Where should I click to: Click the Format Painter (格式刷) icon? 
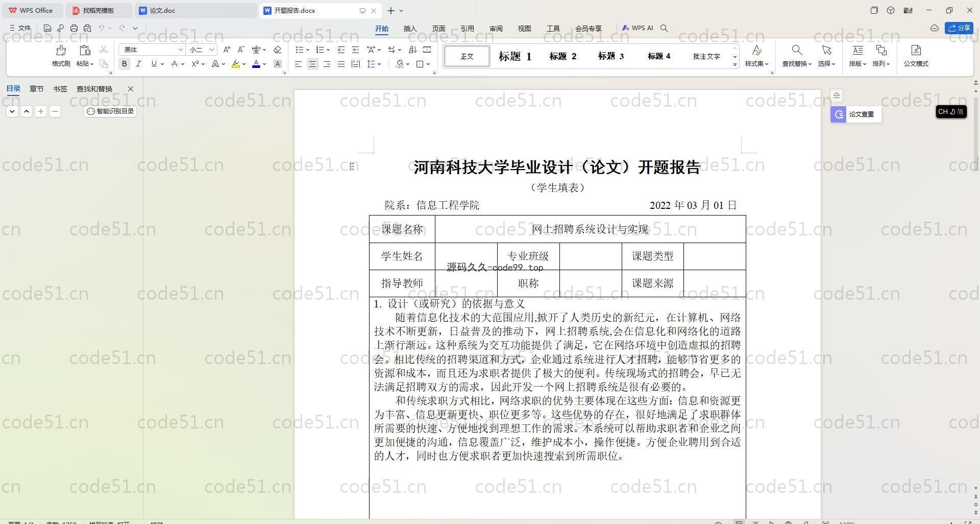coord(61,50)
